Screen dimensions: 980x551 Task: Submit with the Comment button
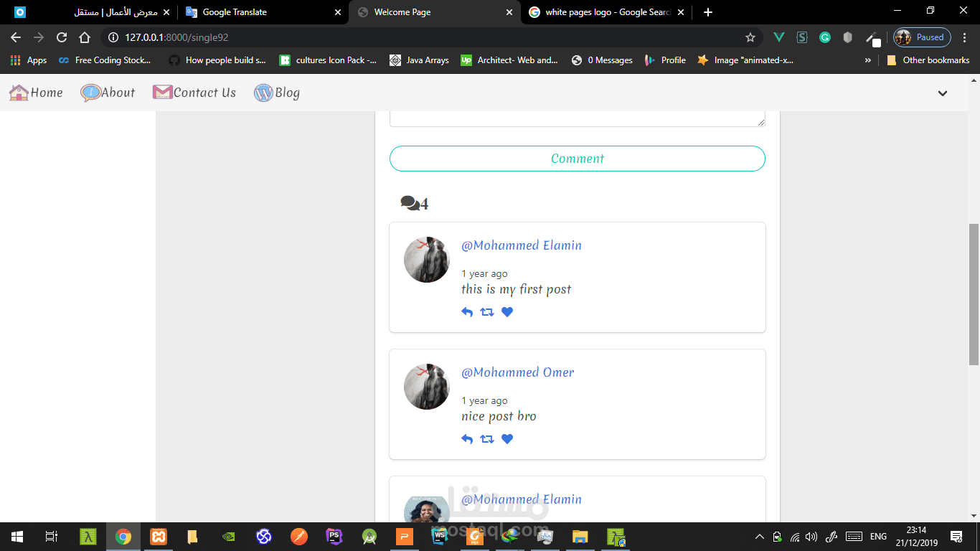click(x=578, y=159)
